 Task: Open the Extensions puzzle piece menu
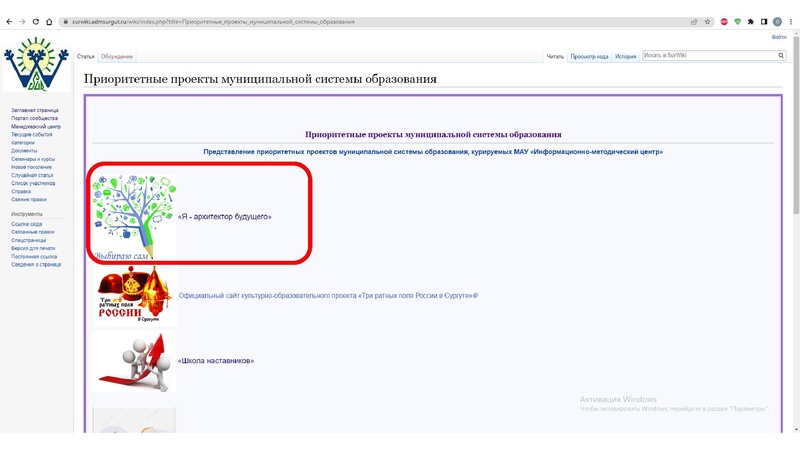click(x=751, y=22)
